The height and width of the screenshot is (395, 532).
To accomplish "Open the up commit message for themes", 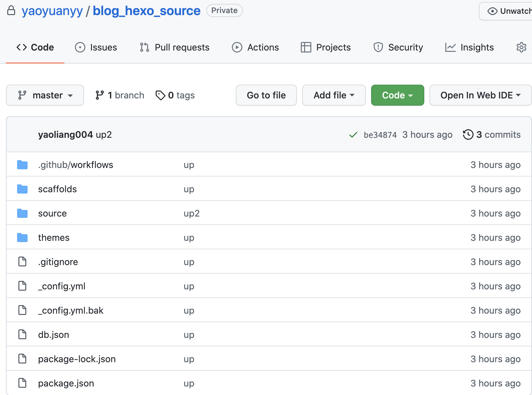I will (x=189, y=238).
